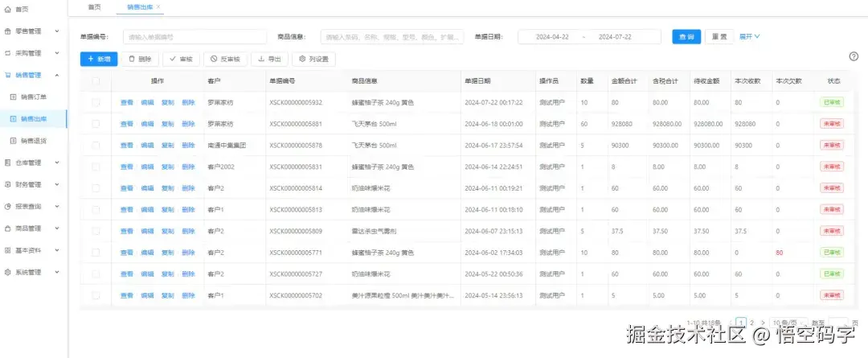The width and height of the screenshot is (868, 358).
Task: Open 采购管理 via its sidebar icon
Action: (8, 53)
